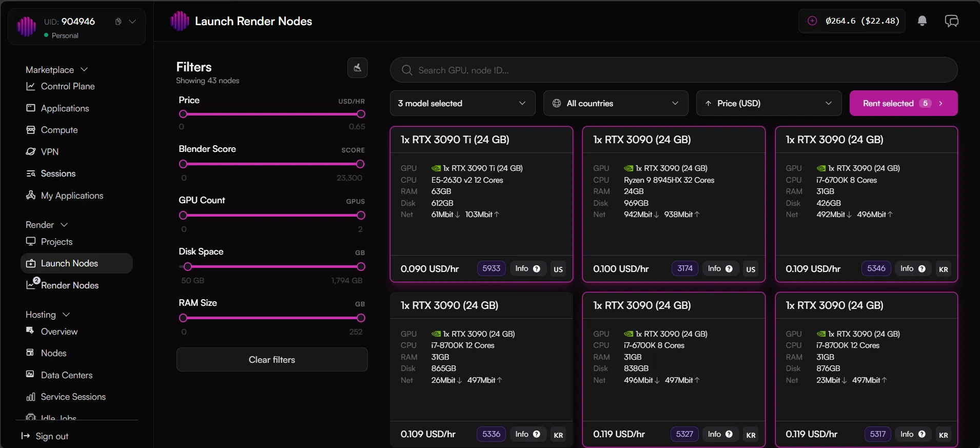Click Rent selected button
The image size is (980, 448).
[x=903, y=103]
